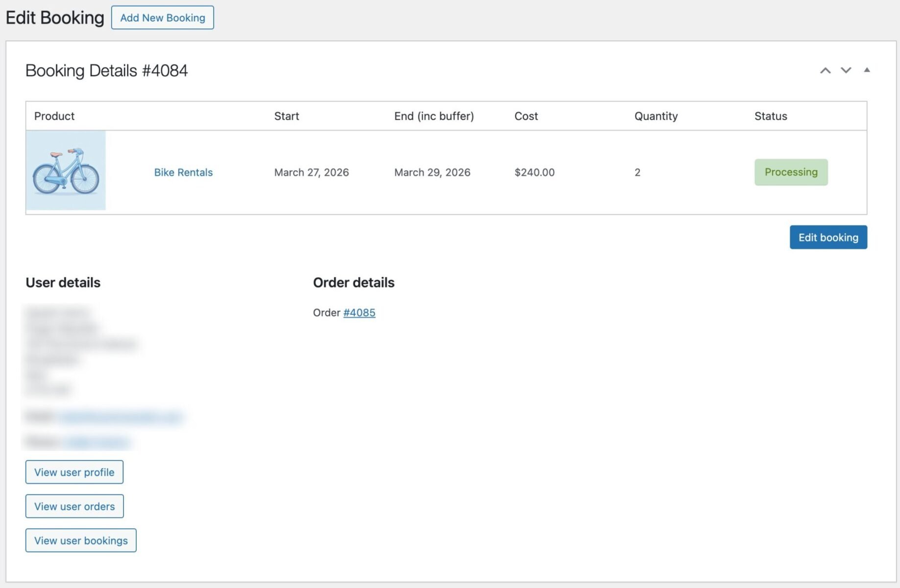
Task: Click the customer's email address link
Action: tap(120, 417)
